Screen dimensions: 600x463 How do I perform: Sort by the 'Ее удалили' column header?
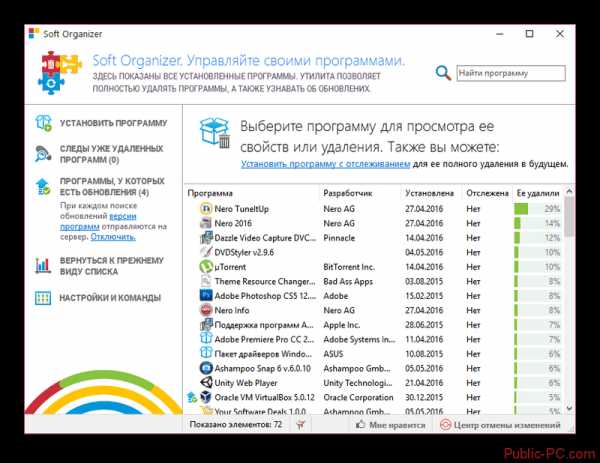coord(538,193)
